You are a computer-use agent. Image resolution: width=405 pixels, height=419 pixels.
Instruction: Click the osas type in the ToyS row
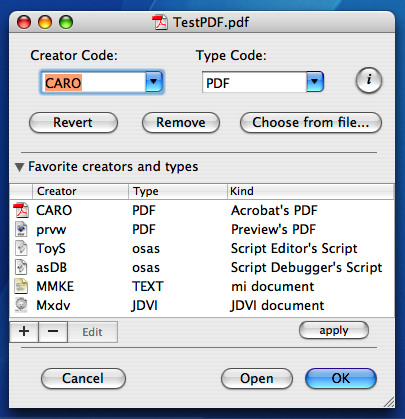click(146, 249)
